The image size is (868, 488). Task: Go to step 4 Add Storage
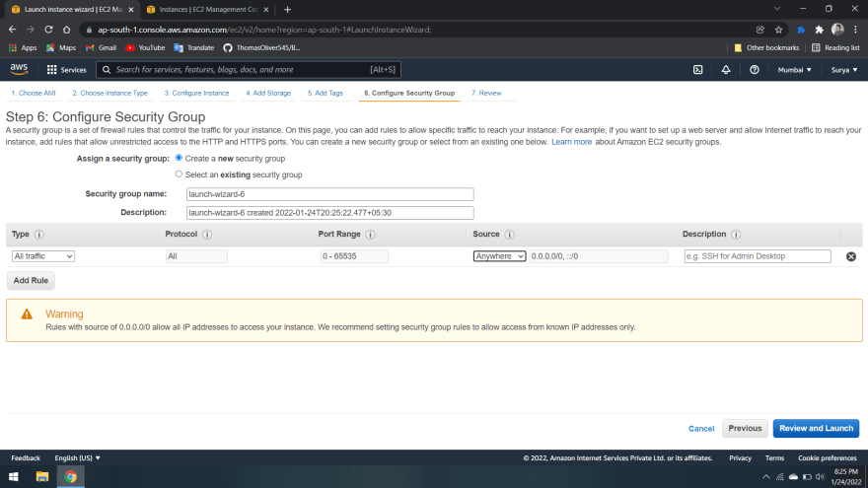268,93
